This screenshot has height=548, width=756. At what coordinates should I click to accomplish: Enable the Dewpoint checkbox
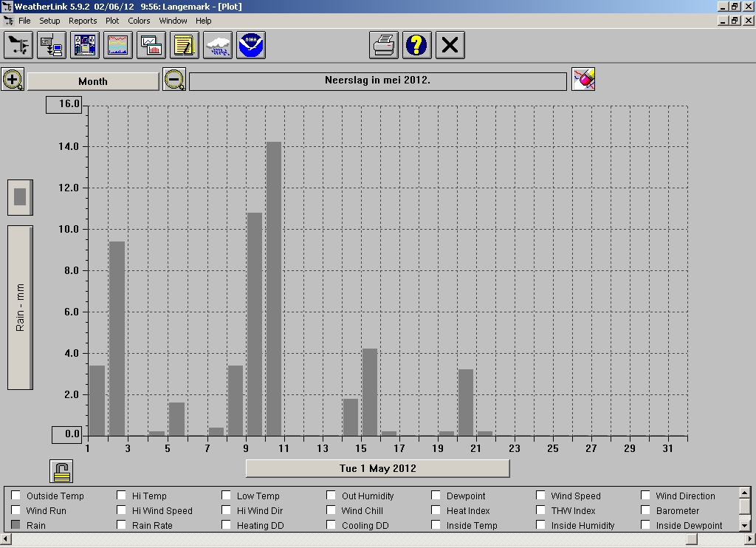click(x=436, y=496)
